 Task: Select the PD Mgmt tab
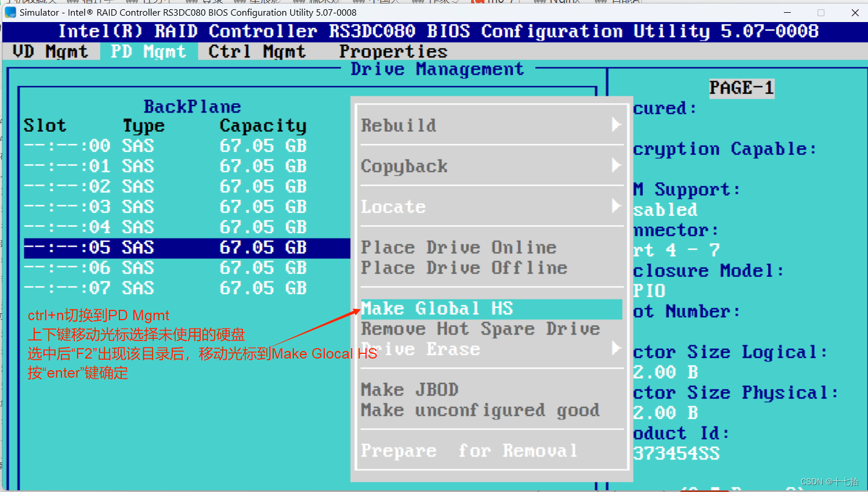pyautogui.click(x=149, y=52)
